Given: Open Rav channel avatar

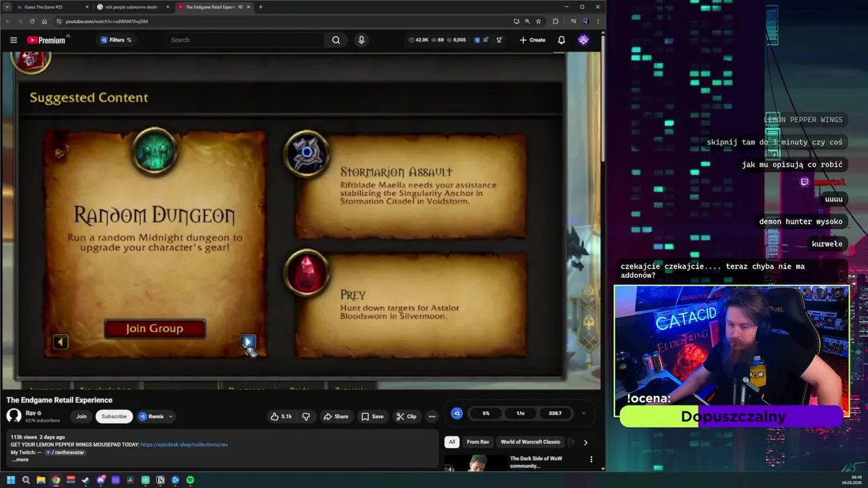Looking at the screenshot, I should coord(14,416).
